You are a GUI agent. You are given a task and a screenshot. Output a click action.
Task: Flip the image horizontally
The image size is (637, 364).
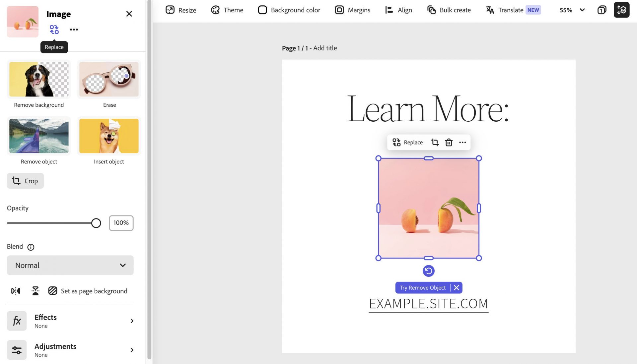click(16, 291)
